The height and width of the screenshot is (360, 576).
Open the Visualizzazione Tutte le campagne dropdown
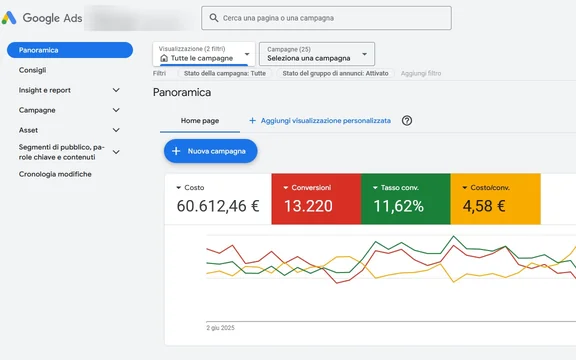coord(204,54)
